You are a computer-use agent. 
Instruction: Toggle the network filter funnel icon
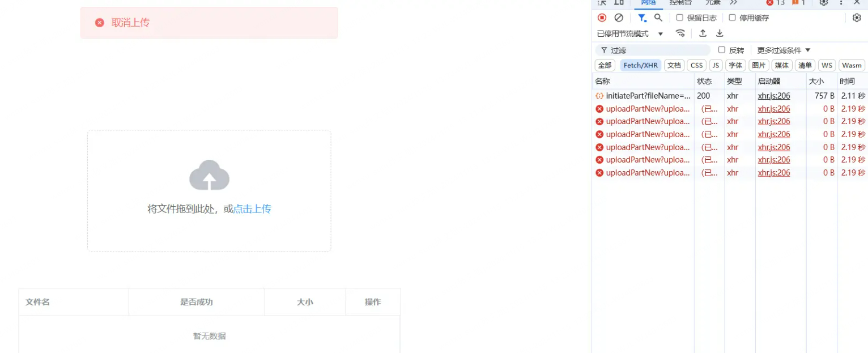click(x=642, y=18)
